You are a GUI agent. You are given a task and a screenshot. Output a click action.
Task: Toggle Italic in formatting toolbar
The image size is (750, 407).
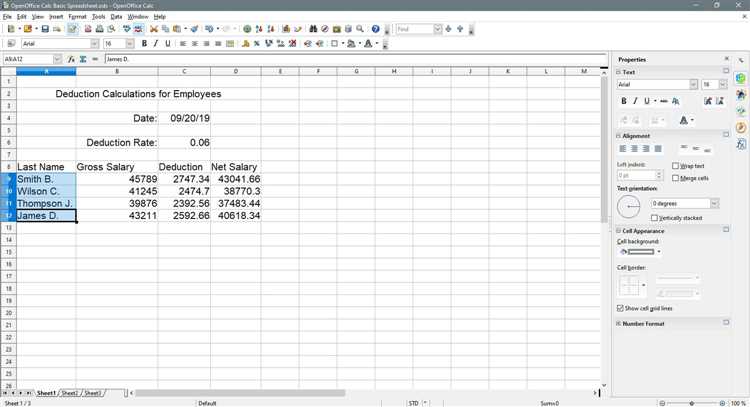[155, 44]
